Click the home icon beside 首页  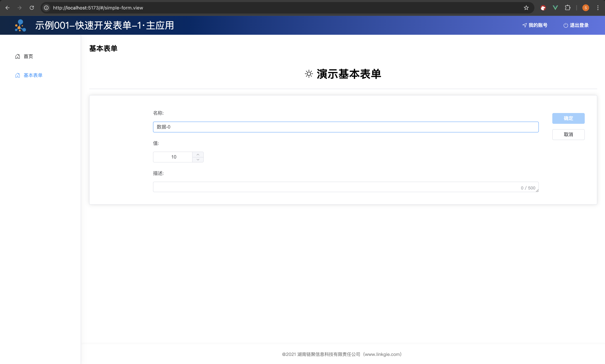pos(17,56)
